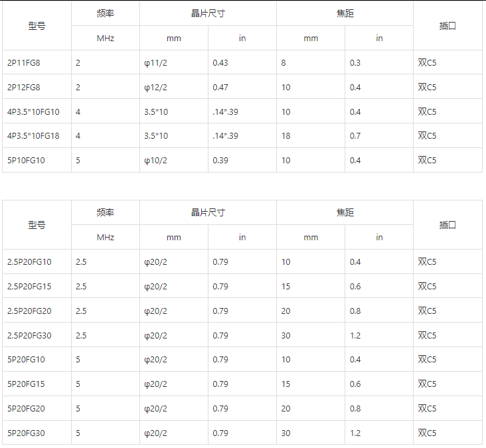Click the 2.5P20FG15 model entry
The image size is (486, 448).
pyautogui.click(x=29, y=286)
